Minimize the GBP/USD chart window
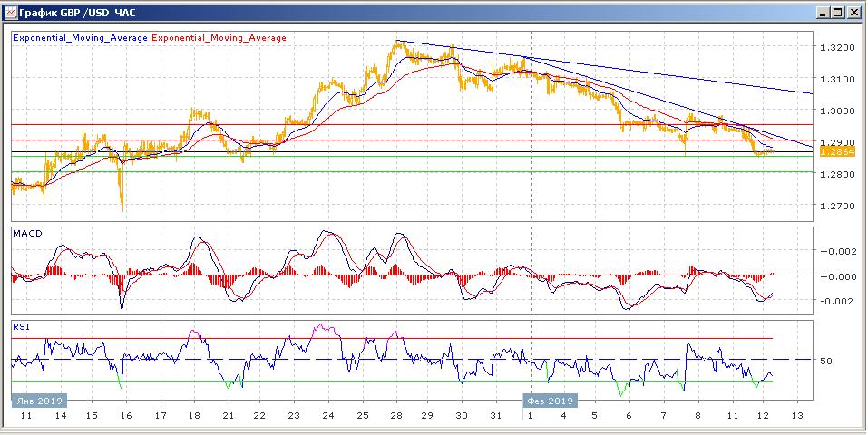Viewport: 868px width, 435px height. click(823, 13)
